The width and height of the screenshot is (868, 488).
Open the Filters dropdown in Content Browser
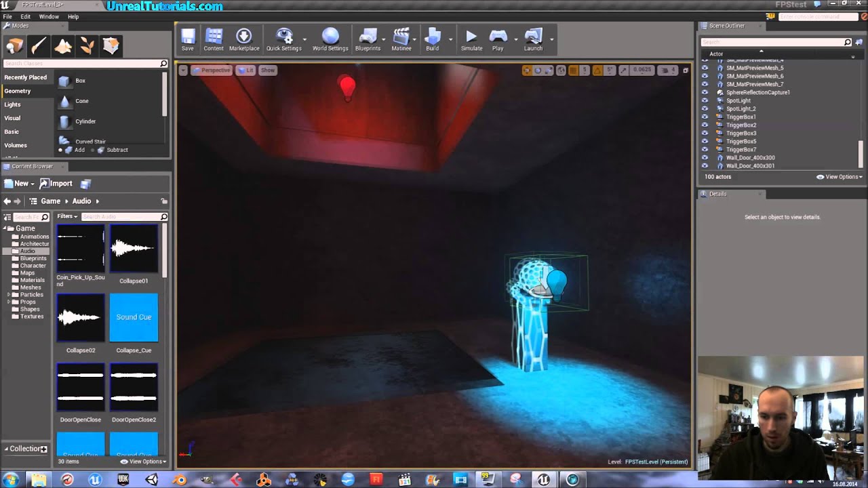click(x=67, y=216)
